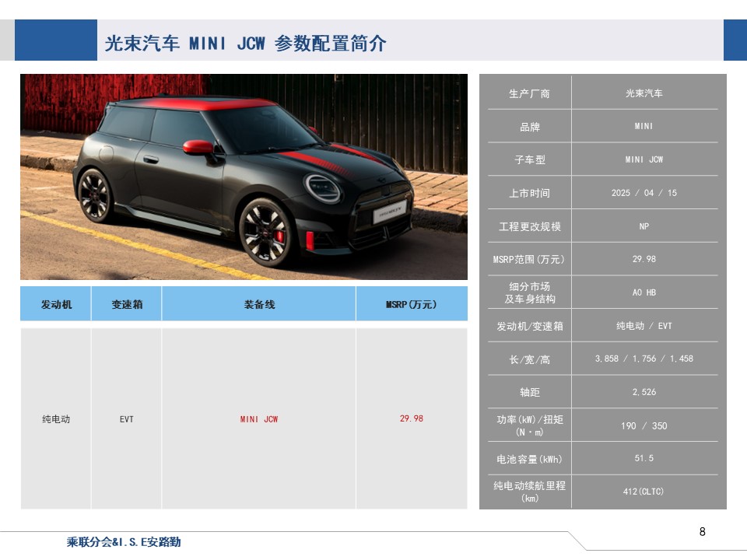Click the 'A0 HB' segment value
The width and height of the screenshot is (747, 560).
(x=644, y=292)
